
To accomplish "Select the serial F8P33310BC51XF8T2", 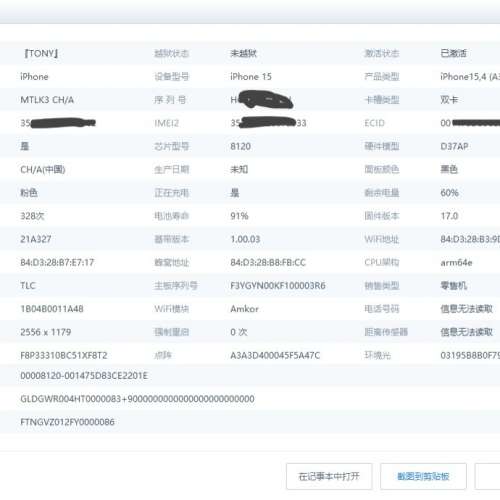I will click(64, 355).
